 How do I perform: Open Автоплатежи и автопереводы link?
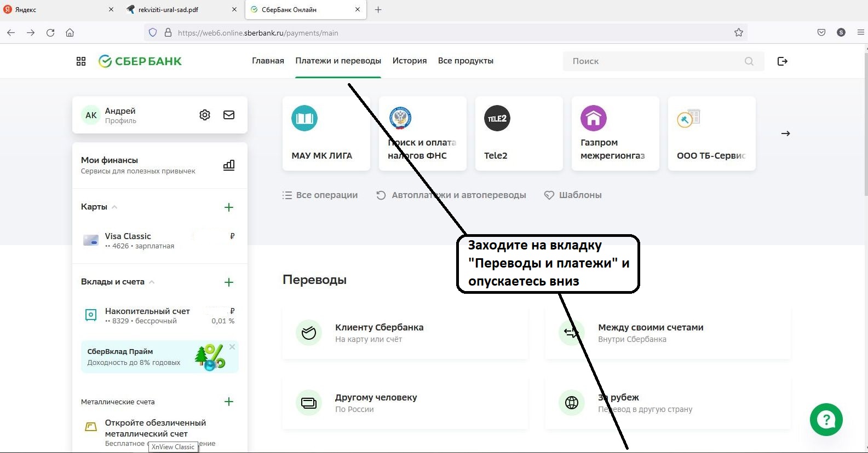click(451, 195)
